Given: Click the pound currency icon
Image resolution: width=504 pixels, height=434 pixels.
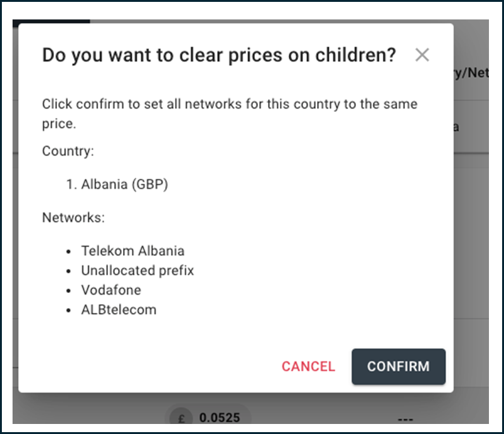Looking at the screenshot, I should (x=181, y=418).
